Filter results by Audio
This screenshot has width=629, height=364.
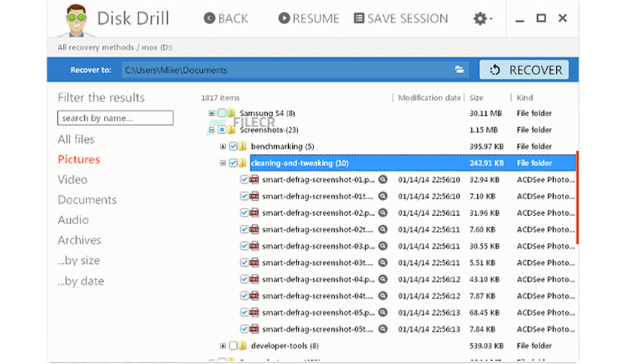tap(73, 220)
